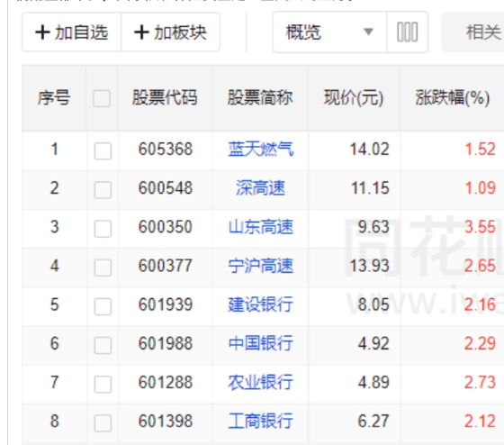
Task: Click plus icon on 加板块
Action: [141, 32]
